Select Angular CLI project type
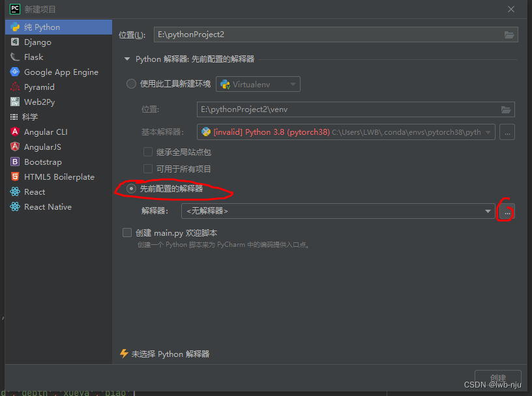532x396 pixels. click(59, 132)
